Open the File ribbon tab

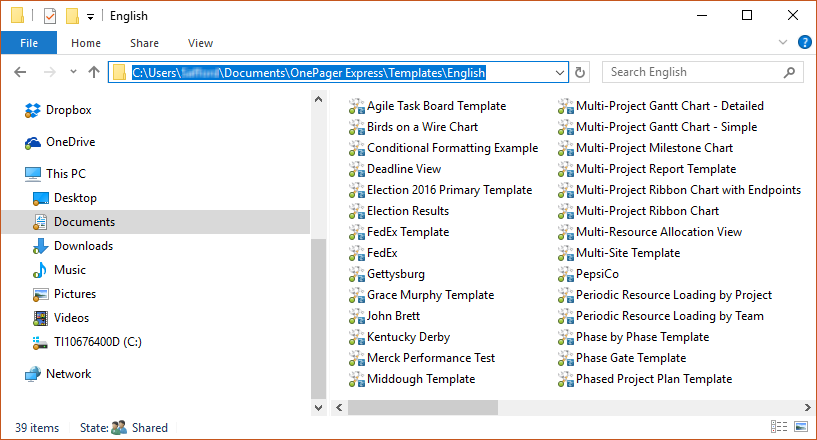29,43
